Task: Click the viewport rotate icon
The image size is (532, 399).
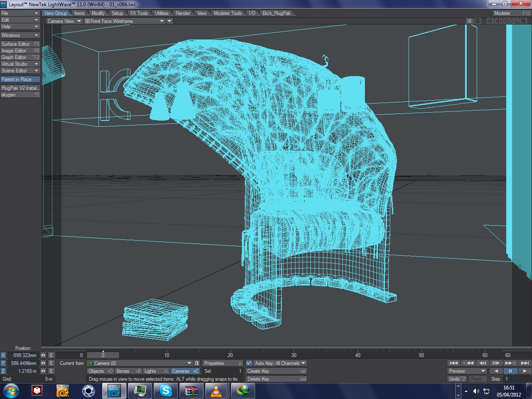Action: [507, 21]
